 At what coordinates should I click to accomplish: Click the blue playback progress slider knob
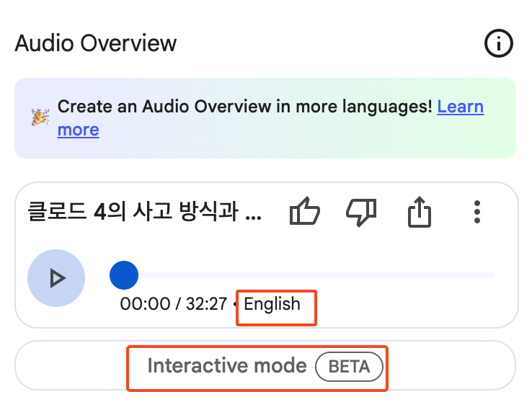(x=124, y=275)
